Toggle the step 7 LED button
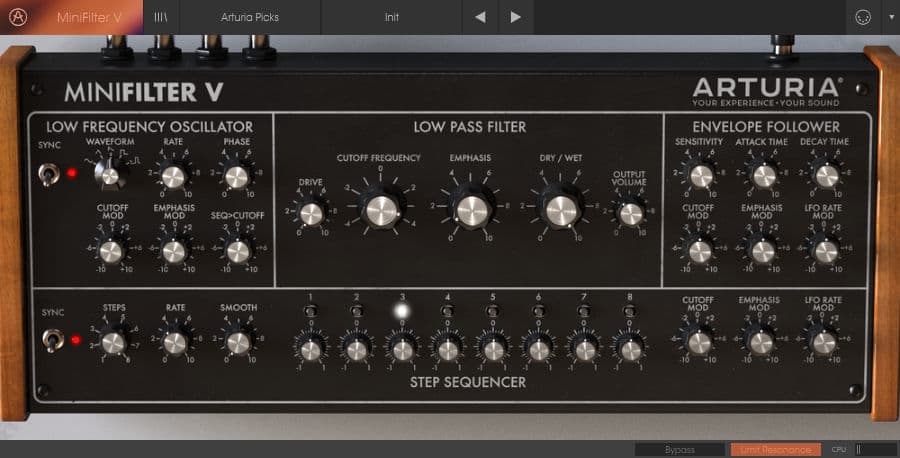Image resolution: width=900 pixels, height=458 pixels. click(584, 311)
